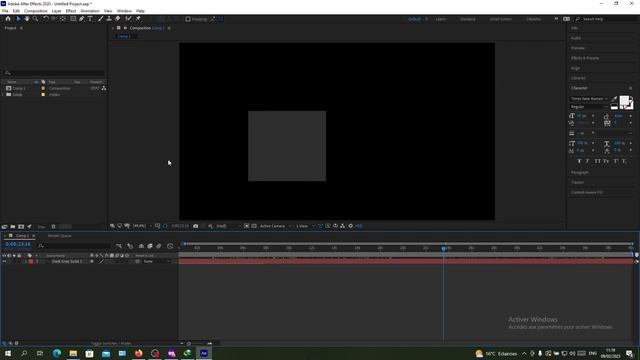
Task: Open the Libraries panel
Action: tap(578, 78)
